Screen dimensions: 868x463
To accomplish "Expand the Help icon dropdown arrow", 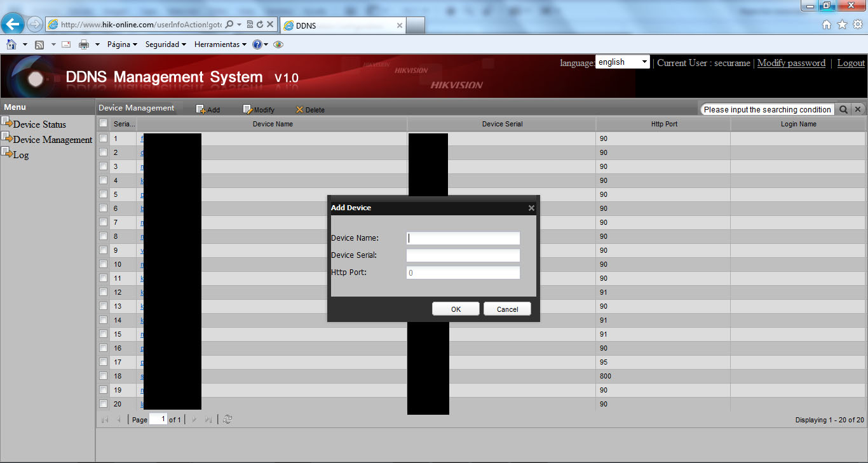I will point(266,44).
